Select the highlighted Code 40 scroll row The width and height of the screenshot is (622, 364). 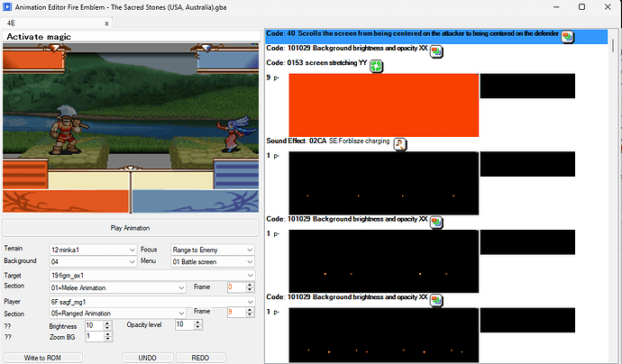[436, 36]
